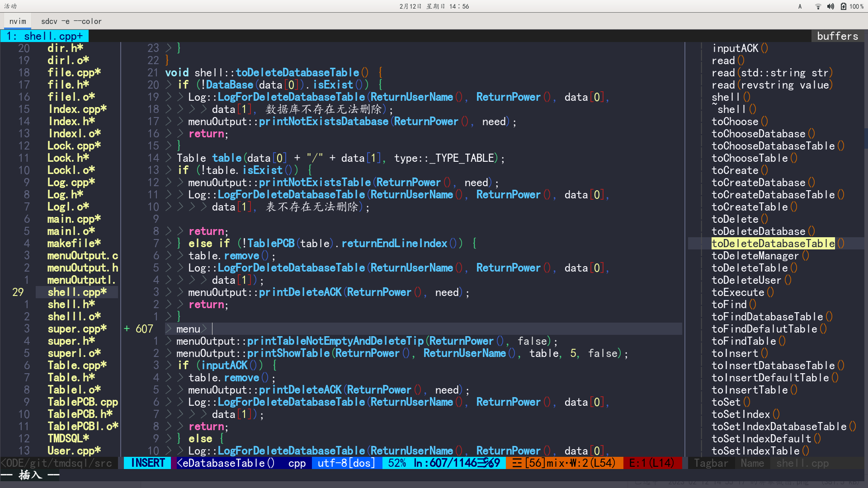
Task: Click the 'else if (!TablePCB(table)' line
Action: tap(327, 244)
